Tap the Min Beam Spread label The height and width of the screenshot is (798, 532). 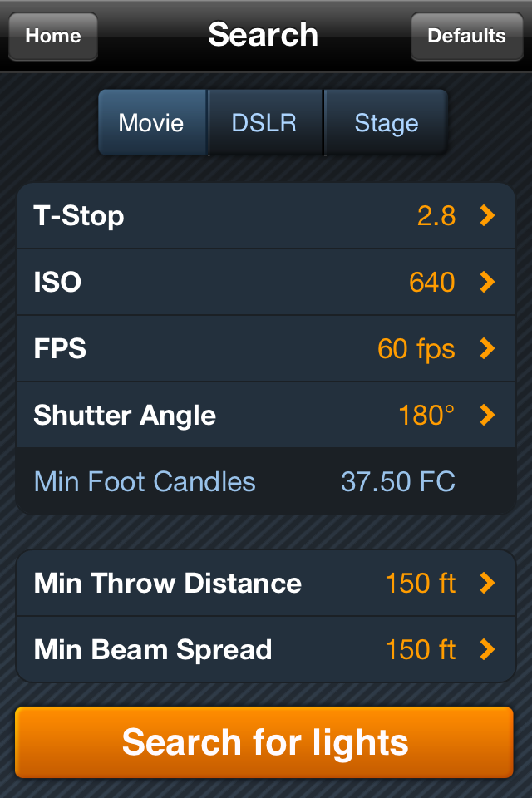pyautogui.click(x=153, y=649)
